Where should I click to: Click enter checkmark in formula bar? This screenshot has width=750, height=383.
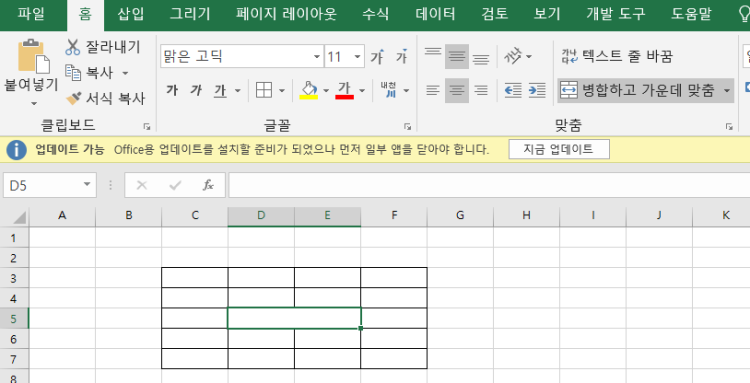[x=175, y=185]
